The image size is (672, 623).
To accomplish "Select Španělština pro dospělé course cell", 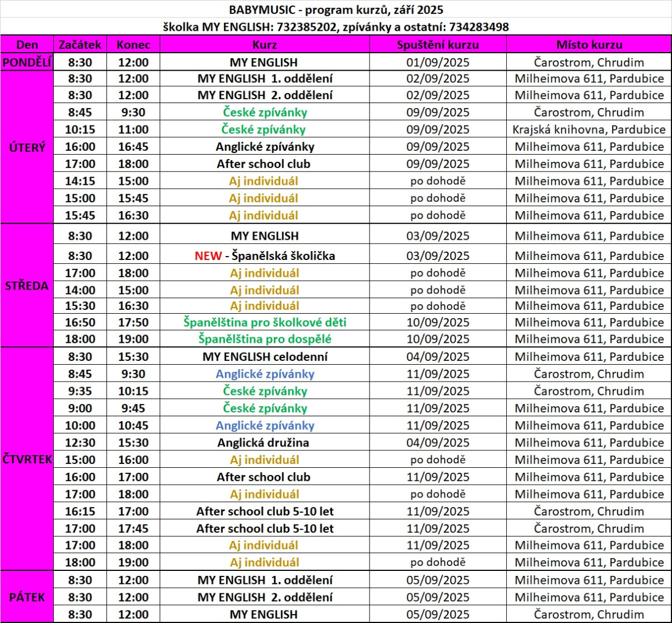I will pos(264,339).
